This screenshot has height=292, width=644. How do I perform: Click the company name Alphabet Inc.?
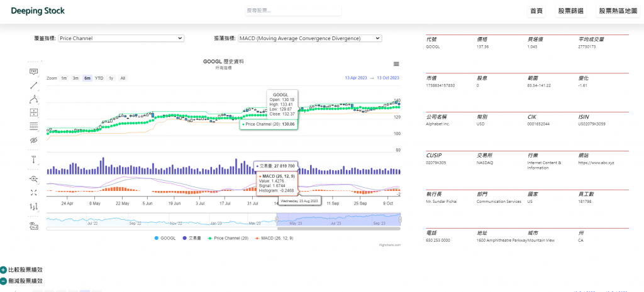[x=438, y=124]
